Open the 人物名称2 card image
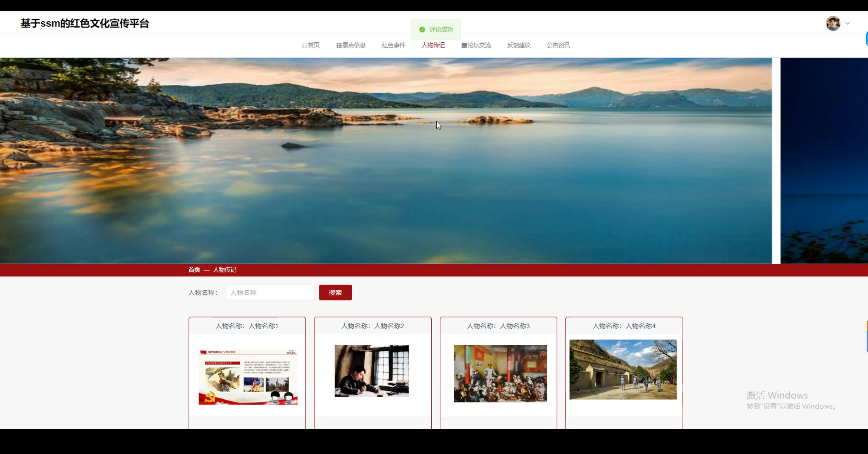Viewport: 868px width, 454px height. click(x=372, y=371)
